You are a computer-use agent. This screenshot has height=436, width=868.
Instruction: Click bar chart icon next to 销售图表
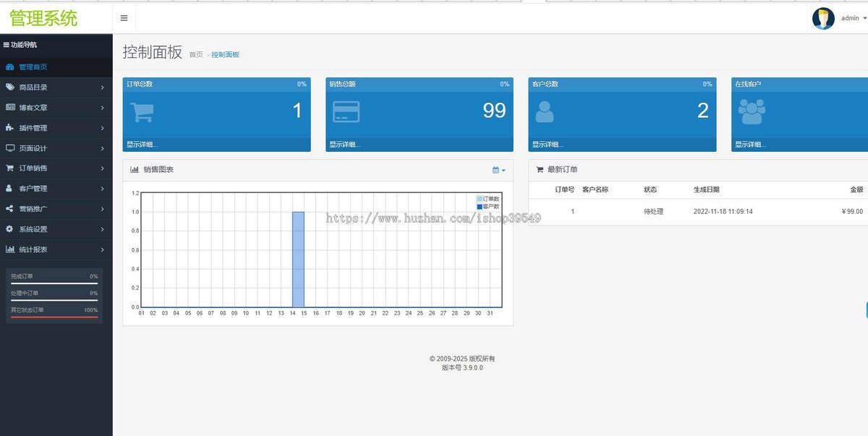[135, 170]
